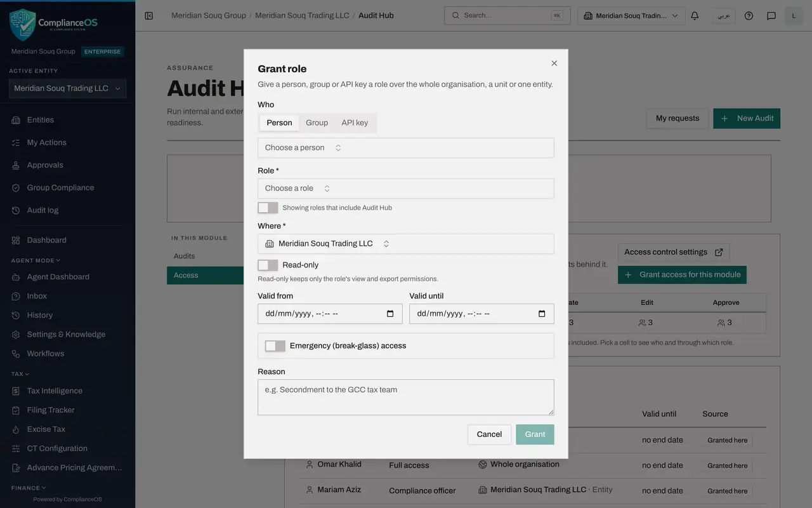Viewport: 812px width, 508px height.
Task: Click the Audit log sidebar icon
Action: pyautogui.click(x=16, y=210)
